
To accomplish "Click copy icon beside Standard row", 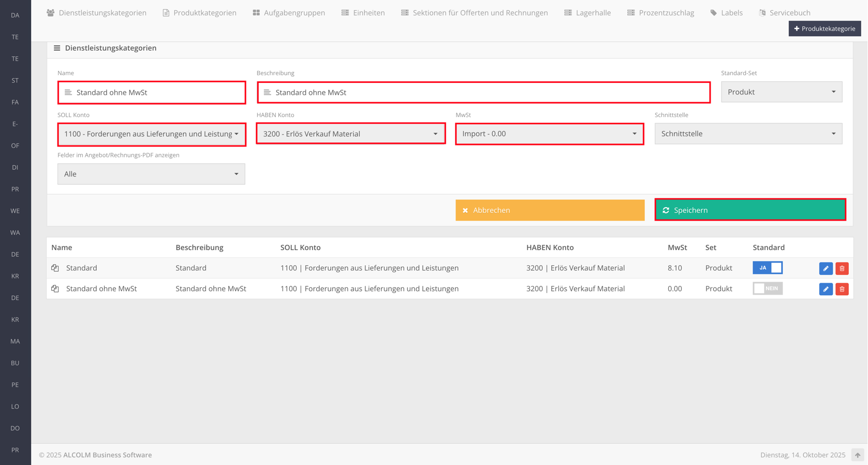I will point(55,268).
